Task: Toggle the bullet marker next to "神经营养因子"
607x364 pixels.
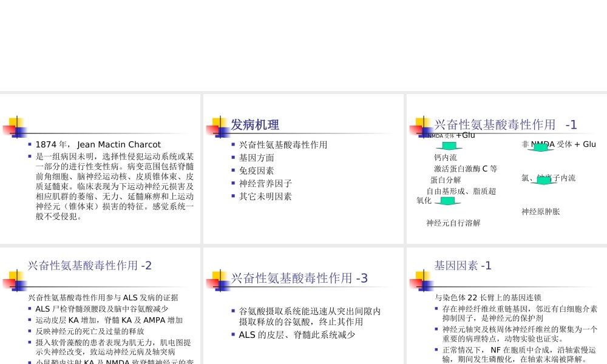Action: coord(232,183)
